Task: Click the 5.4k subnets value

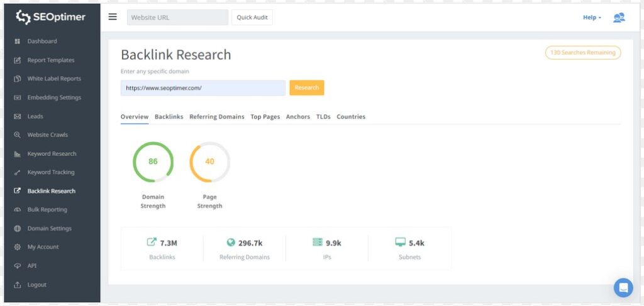Action: [x=416, y=243]
